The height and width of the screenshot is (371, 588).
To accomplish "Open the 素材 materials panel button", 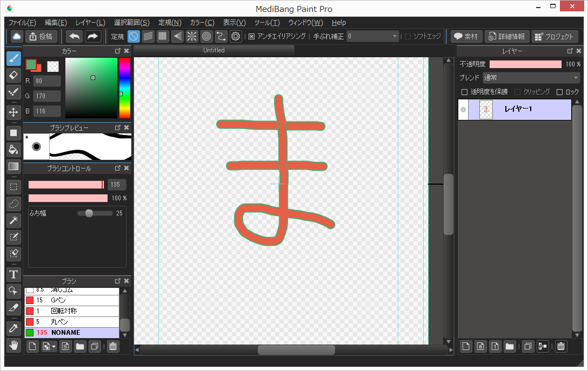I will pos(466,36).
